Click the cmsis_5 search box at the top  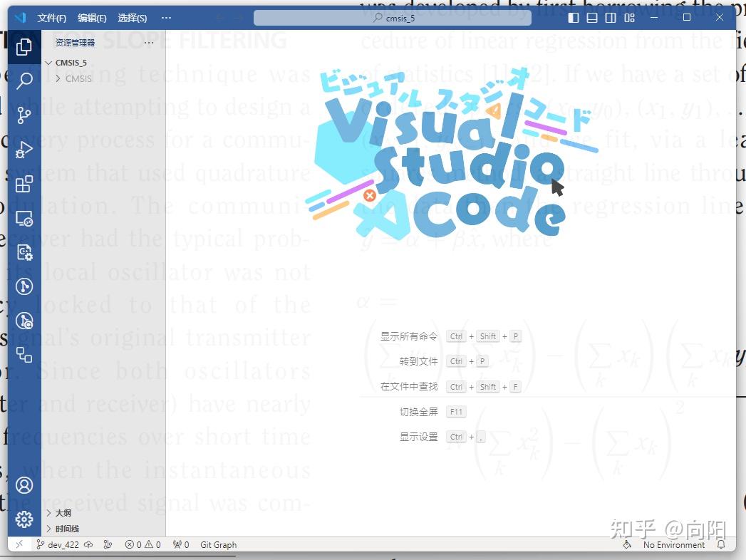[x=393, y=18]
